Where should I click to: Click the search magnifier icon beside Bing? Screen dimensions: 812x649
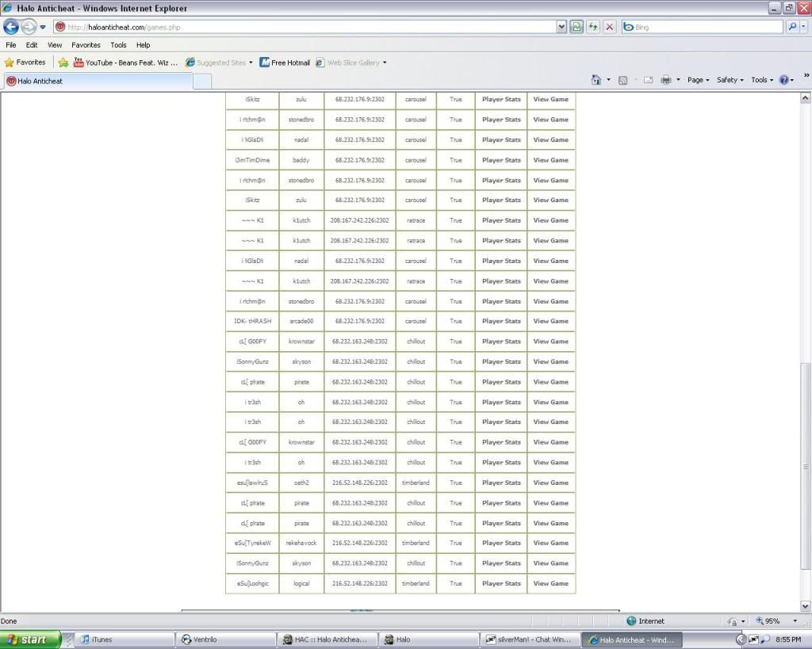[792, 27]
